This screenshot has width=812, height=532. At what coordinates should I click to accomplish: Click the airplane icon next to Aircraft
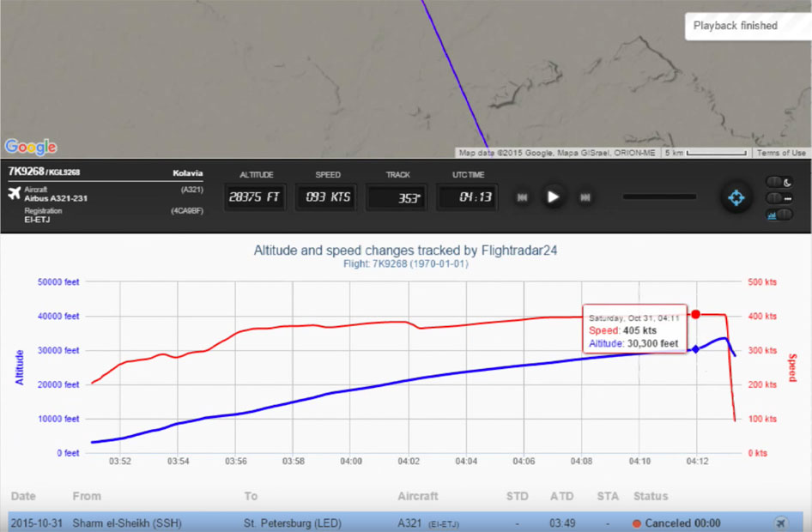pos(14,194)
